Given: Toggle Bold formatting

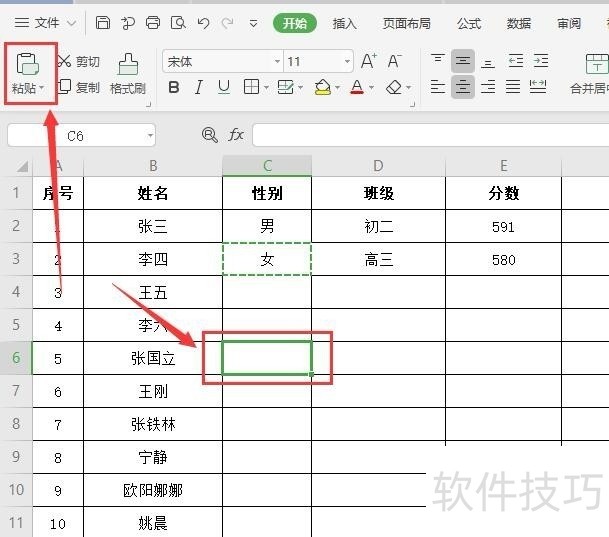Looking at the screenshot, I should tap(174, 87).
